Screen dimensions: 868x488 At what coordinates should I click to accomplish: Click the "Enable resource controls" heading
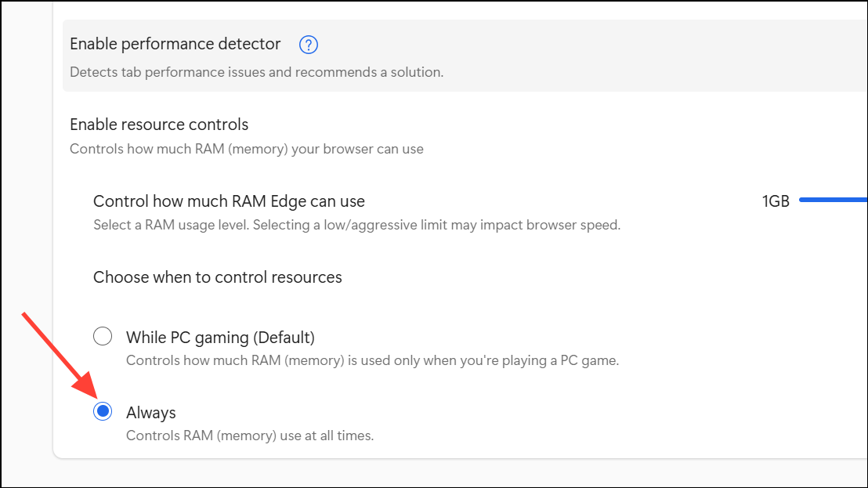pos(159,125)
